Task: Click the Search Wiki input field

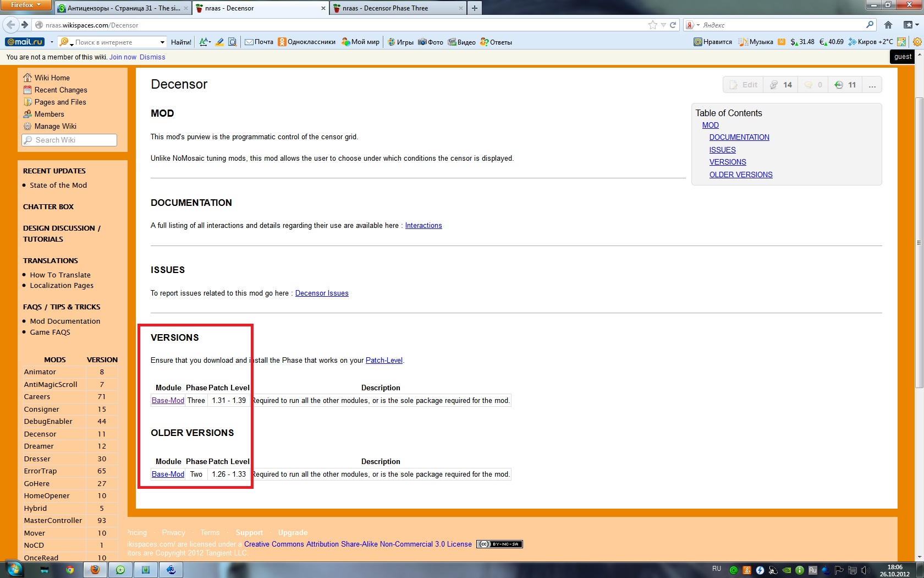Action: [69, 140]
